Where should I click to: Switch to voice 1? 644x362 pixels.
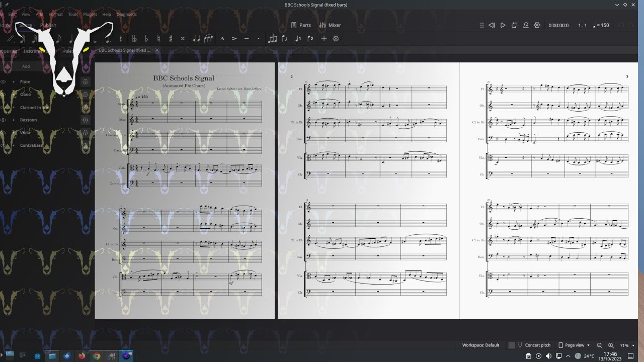tap(298, 39)
